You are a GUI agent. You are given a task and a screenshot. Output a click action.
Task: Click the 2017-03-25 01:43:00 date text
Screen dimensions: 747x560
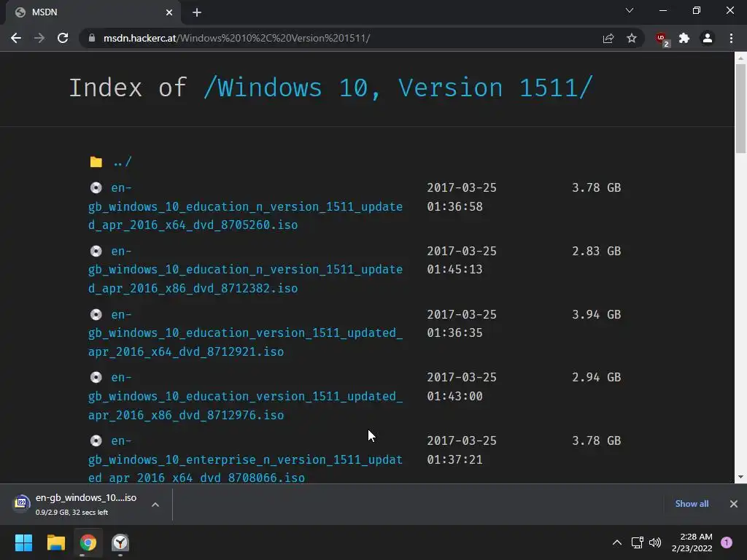click(x=462, y=386)
